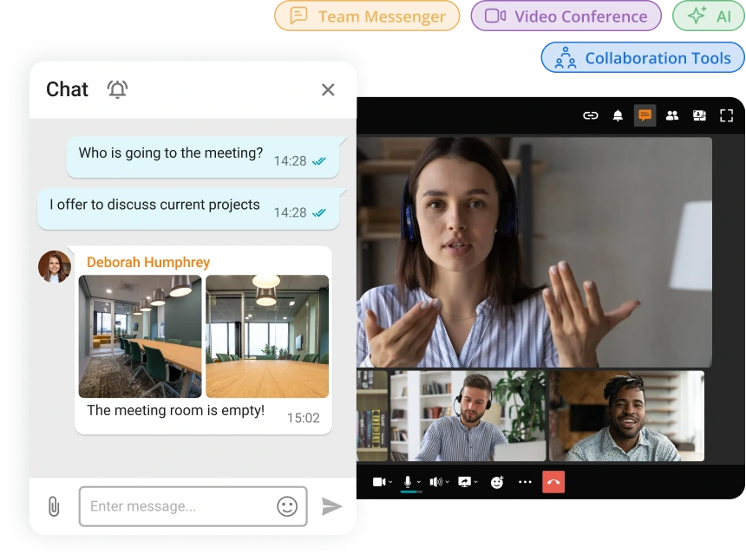Expand speaker options chevron
The width and height of the screenshot is (746, 560).
(x=448, y=482)
